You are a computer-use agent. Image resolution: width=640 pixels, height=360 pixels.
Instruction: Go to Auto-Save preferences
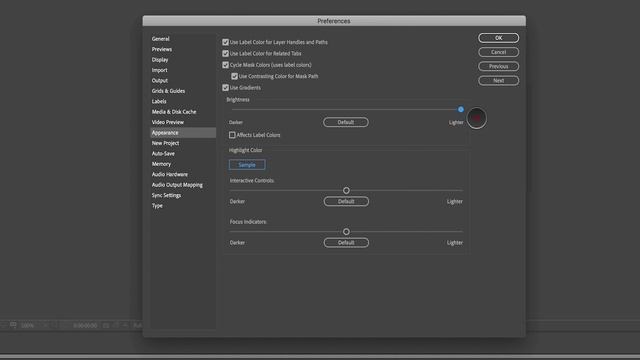click(163, 153)
